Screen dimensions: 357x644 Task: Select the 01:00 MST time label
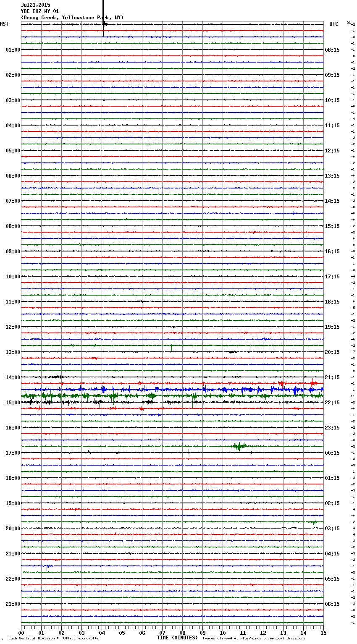tap(13, 50)
